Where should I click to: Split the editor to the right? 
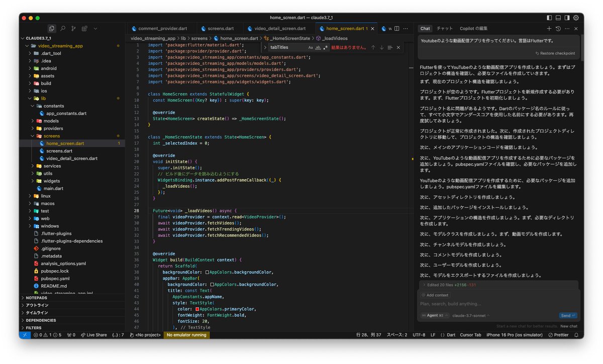point(397,29)
